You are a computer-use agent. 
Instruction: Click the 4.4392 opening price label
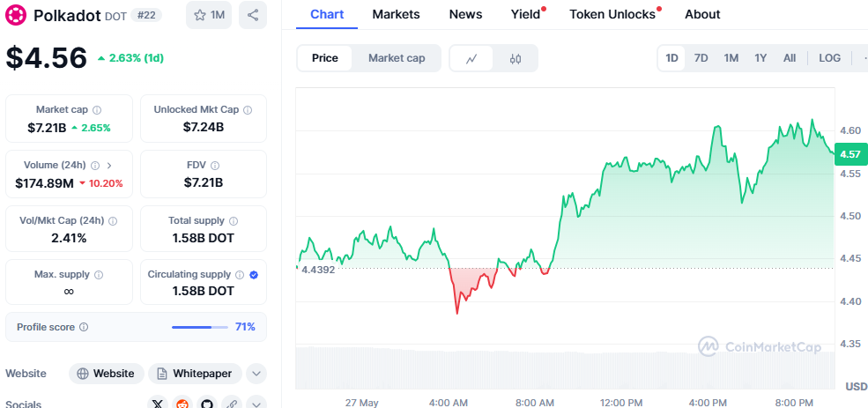318,271
